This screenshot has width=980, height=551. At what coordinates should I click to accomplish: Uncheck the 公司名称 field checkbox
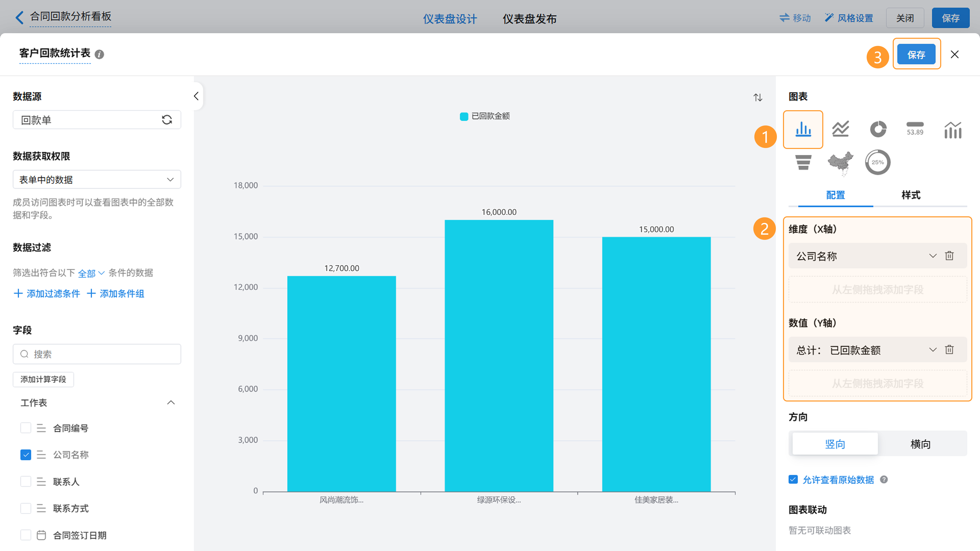point(26,454)
